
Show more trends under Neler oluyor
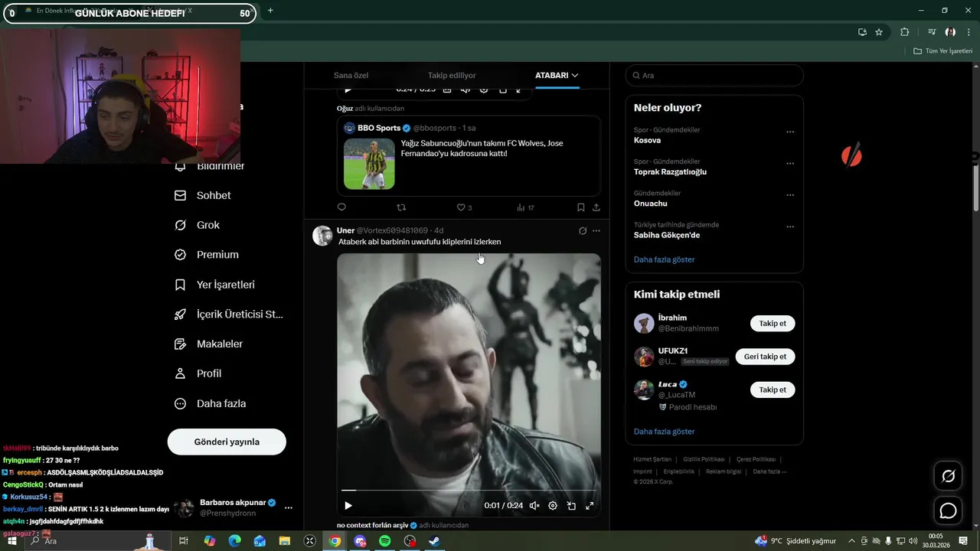pyautogui.click(x=665, y=259)
